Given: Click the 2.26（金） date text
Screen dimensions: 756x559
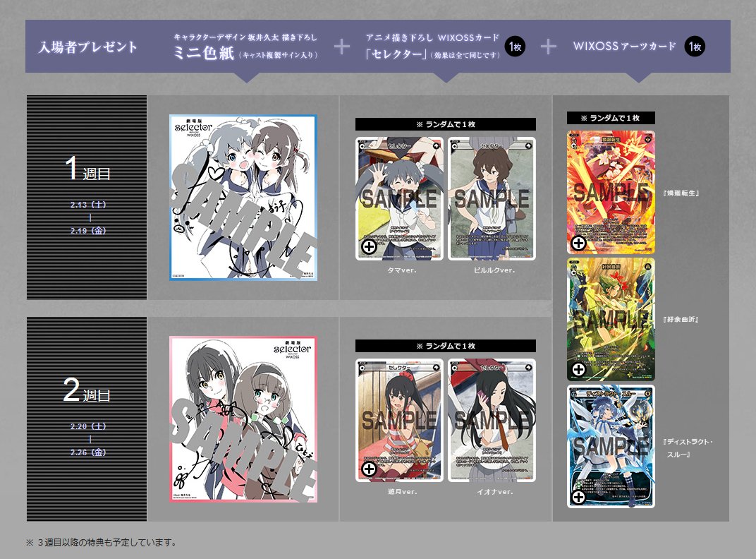Looking at the screenshot, I should tap(88, 452).
